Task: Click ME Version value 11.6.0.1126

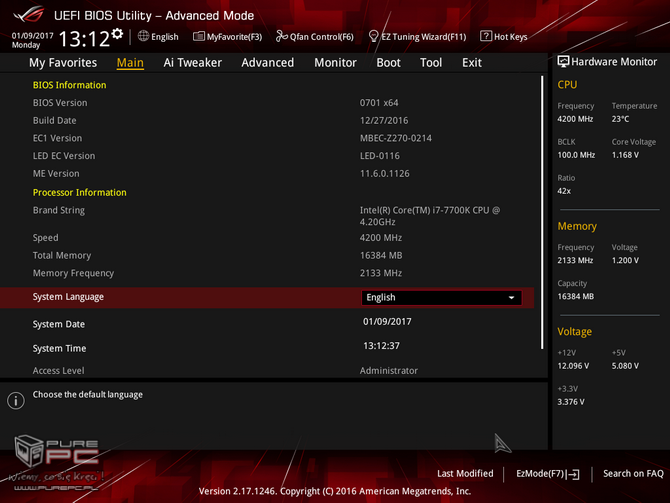Action: [385, 174]
